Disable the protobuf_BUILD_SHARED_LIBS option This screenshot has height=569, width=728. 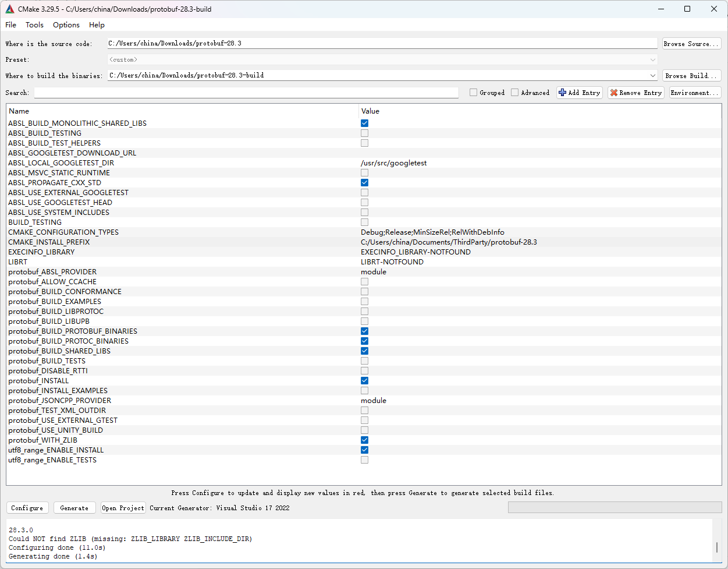364,351
